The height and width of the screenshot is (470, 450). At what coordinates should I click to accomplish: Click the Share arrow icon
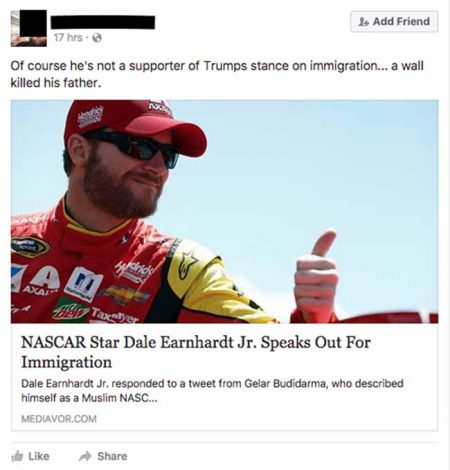[x=85, y=456]
